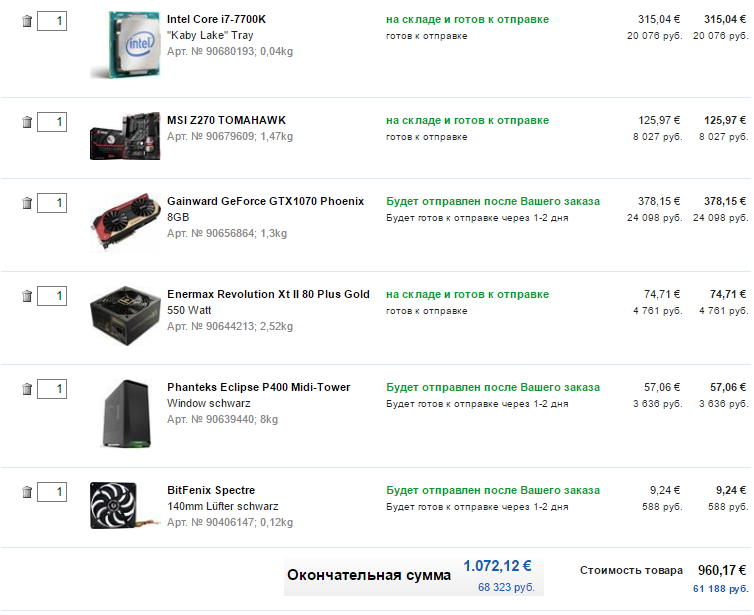Remove BitFenix Spectre fan trash icon
754x615 pixels.
pos(27,491)
